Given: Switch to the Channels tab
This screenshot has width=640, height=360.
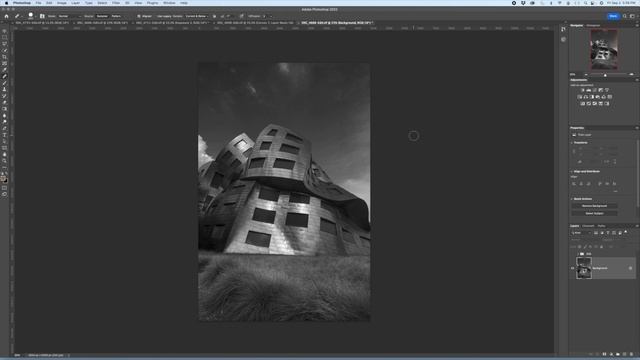Looking at the screenshot, I should 588,226.
